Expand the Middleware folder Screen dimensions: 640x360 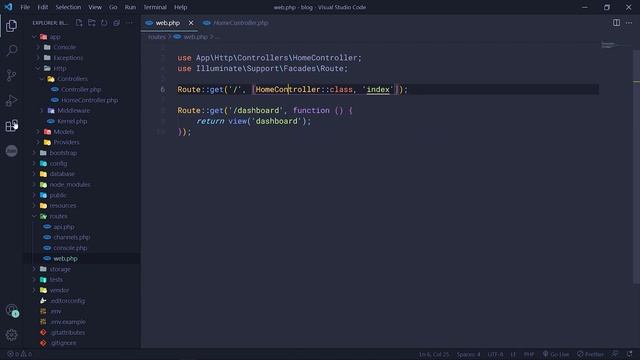pos(82,111)
